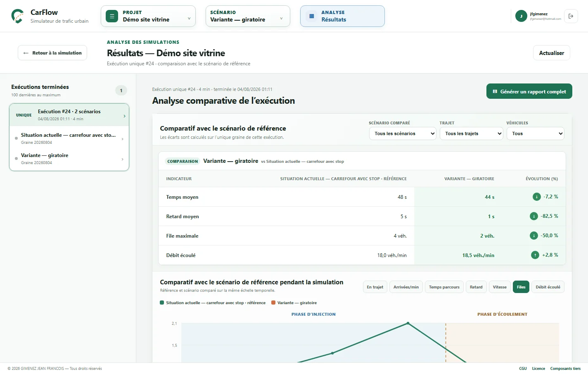Screen dimensions: 588x374
Task: Click the File maximale row label
Action: [182, 236]
